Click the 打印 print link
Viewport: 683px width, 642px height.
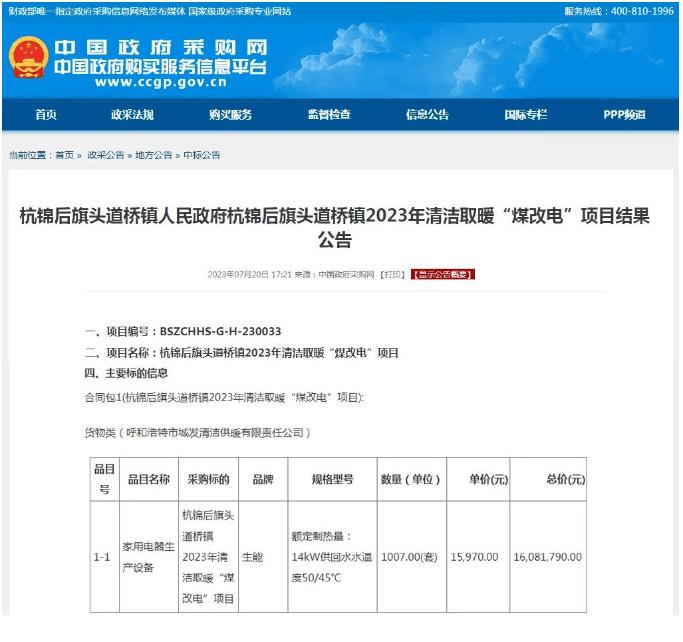click(392, 274)
